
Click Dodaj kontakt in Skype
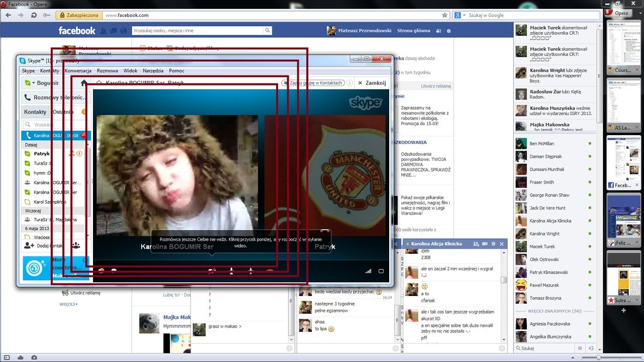point(44,246)
